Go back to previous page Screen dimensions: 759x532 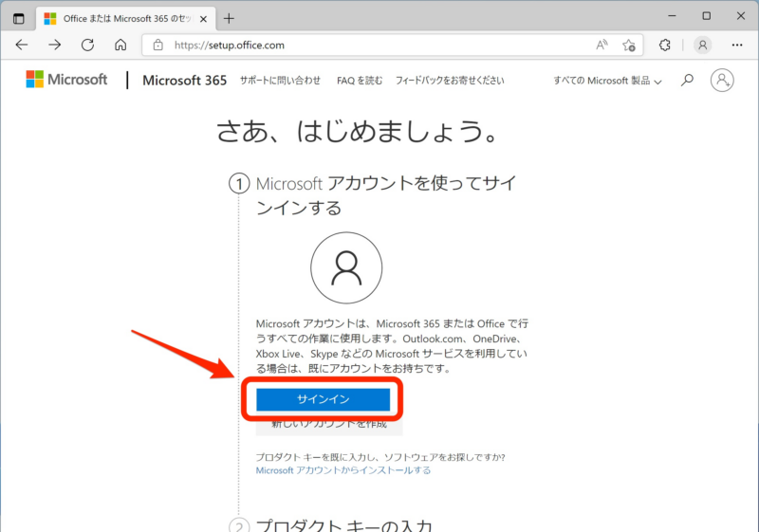click(22, 45)
